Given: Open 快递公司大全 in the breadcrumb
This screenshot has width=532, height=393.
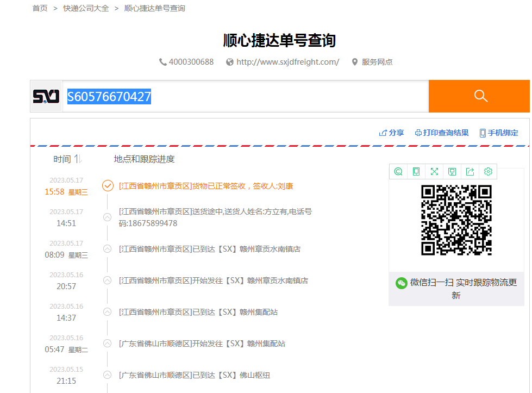Looking at the screenshot, I should click(86, 8).
